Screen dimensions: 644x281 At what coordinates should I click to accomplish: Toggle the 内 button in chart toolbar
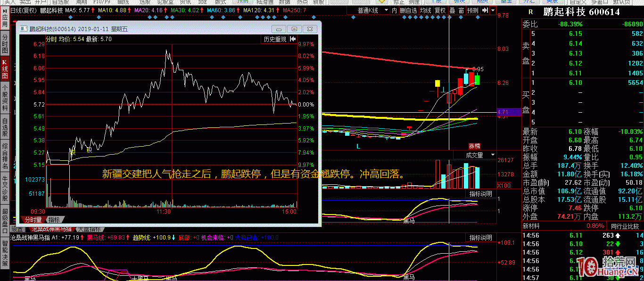tap(394, 10)
